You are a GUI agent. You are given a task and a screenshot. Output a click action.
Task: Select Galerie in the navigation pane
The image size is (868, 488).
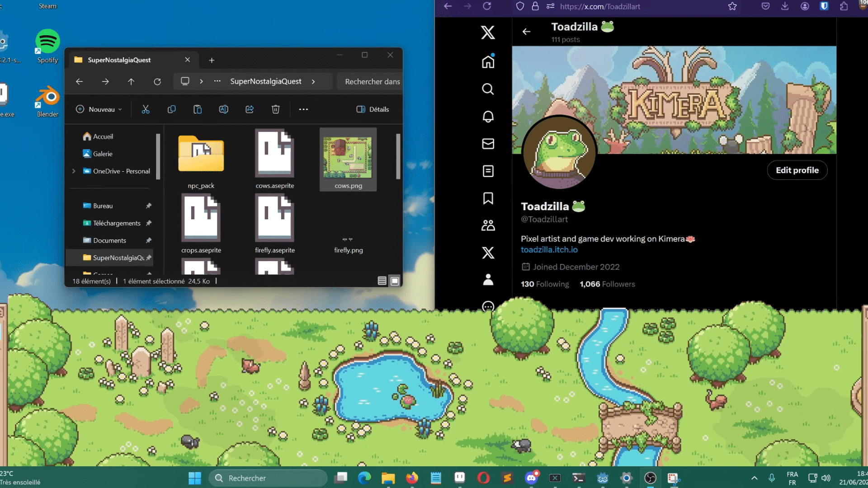point(98,154)
